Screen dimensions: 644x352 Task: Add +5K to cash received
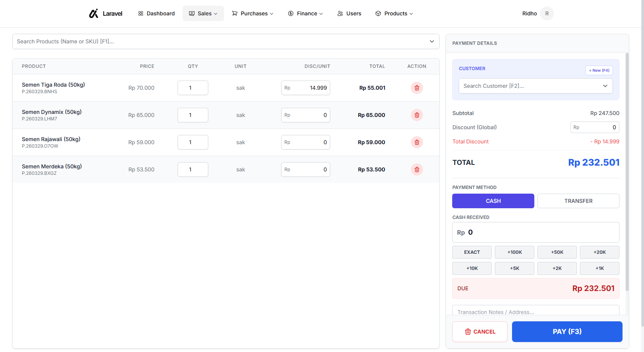coord(515,268)
